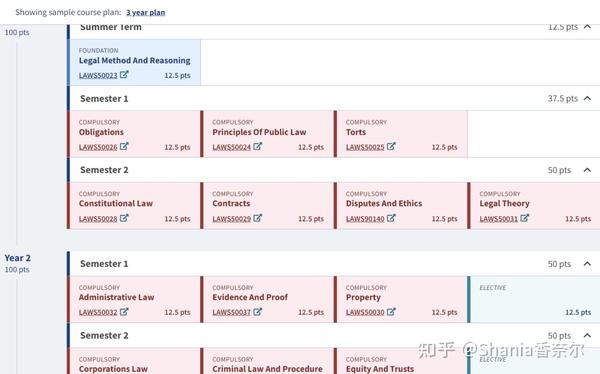Open course code LAWS50025 link
The height and width of the screenshot is (374, 600).
tap(365, 147)
